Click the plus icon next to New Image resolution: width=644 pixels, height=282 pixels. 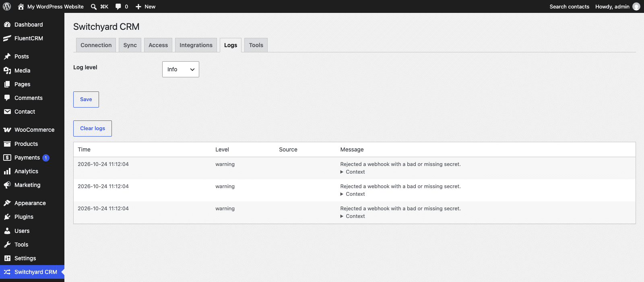138,6
